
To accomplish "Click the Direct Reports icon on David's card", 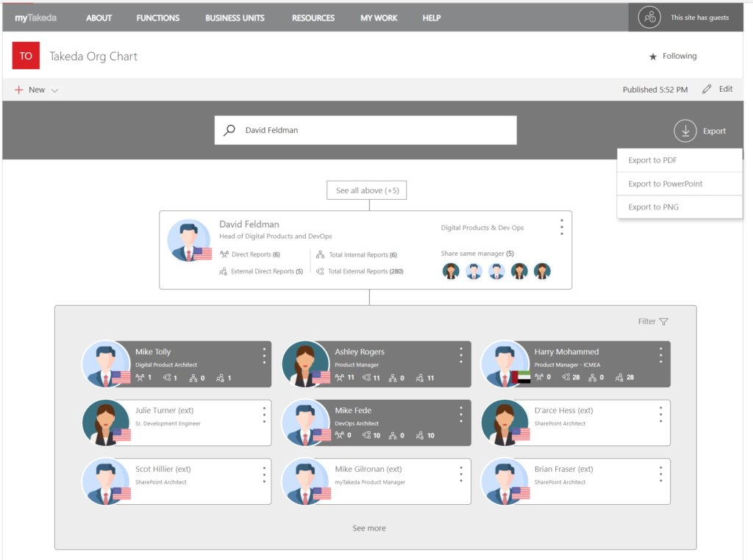I will 224,254.
